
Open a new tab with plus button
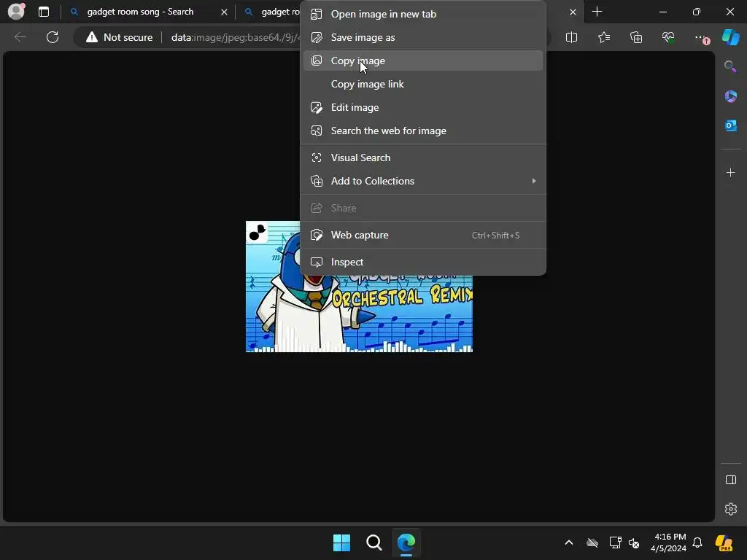[597, 12]
